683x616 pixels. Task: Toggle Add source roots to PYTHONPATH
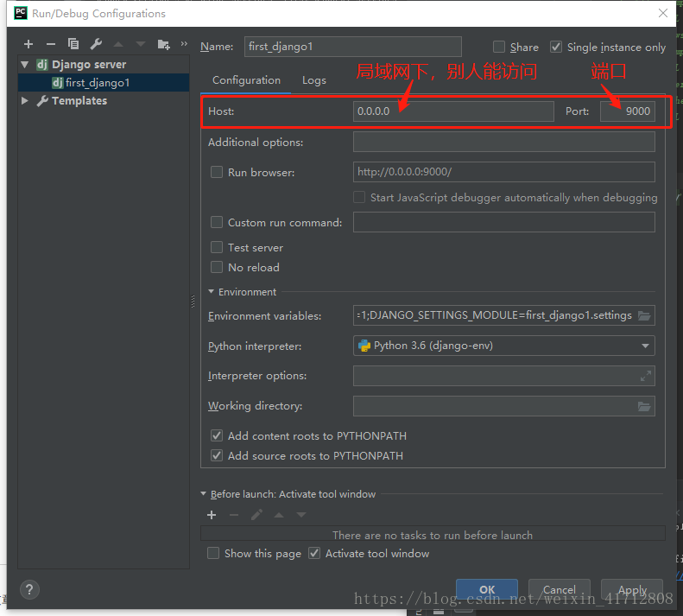[x=217, y=455]
